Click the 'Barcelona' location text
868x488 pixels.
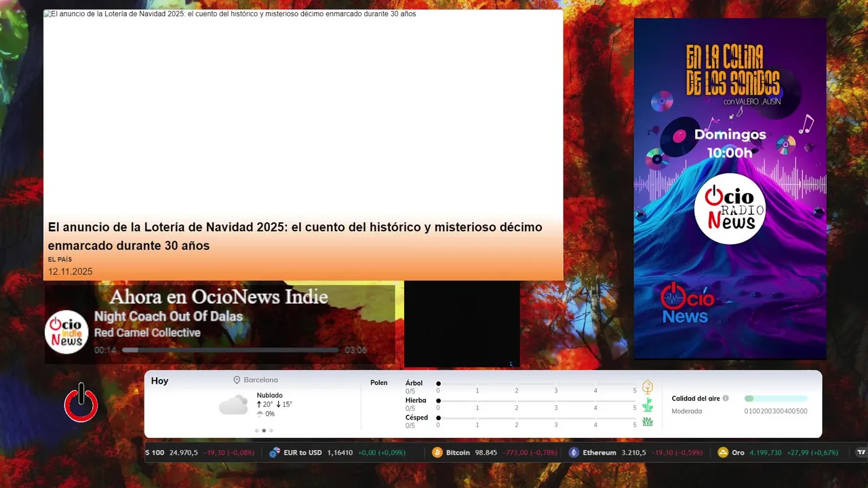[x=261, y=380]
